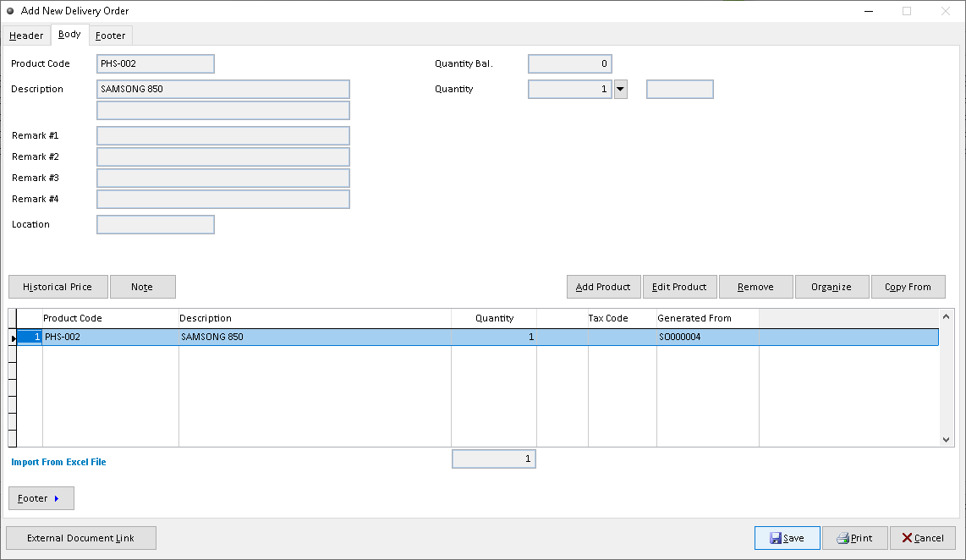Click the Remark #1 input field

[x=223, y=135]
